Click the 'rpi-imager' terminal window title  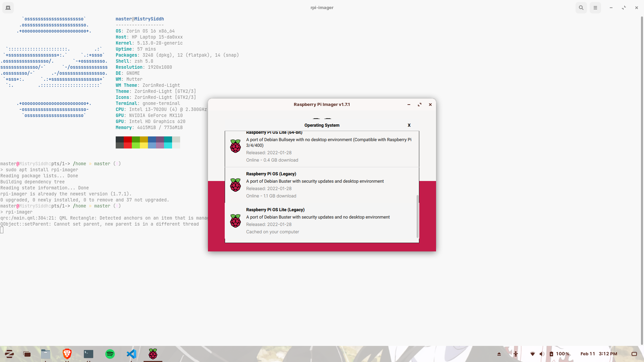point(322,8)
